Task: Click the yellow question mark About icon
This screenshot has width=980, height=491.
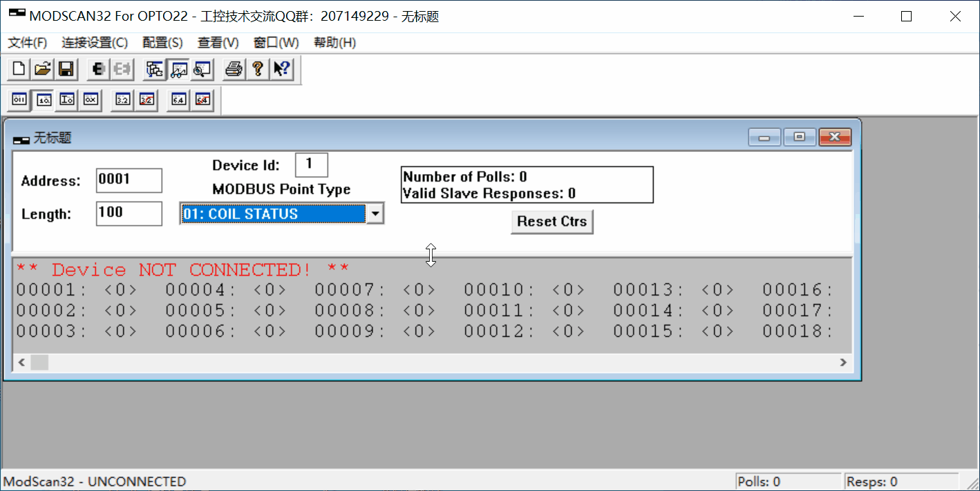Action: (x=257, y=69)
